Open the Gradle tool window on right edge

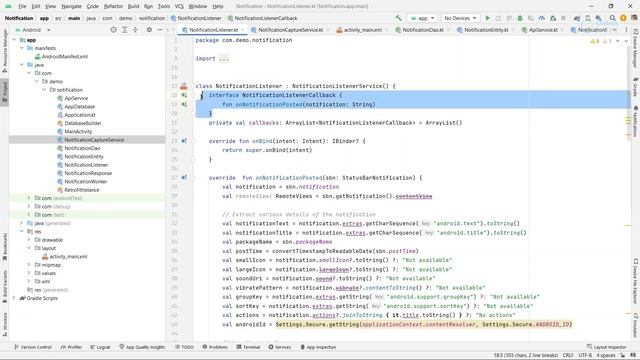coord(636,87)
